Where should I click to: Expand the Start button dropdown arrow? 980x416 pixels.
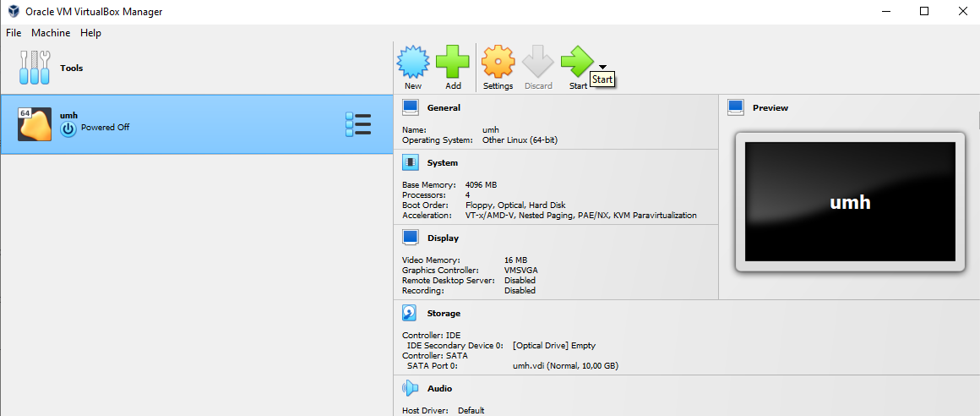602,67
